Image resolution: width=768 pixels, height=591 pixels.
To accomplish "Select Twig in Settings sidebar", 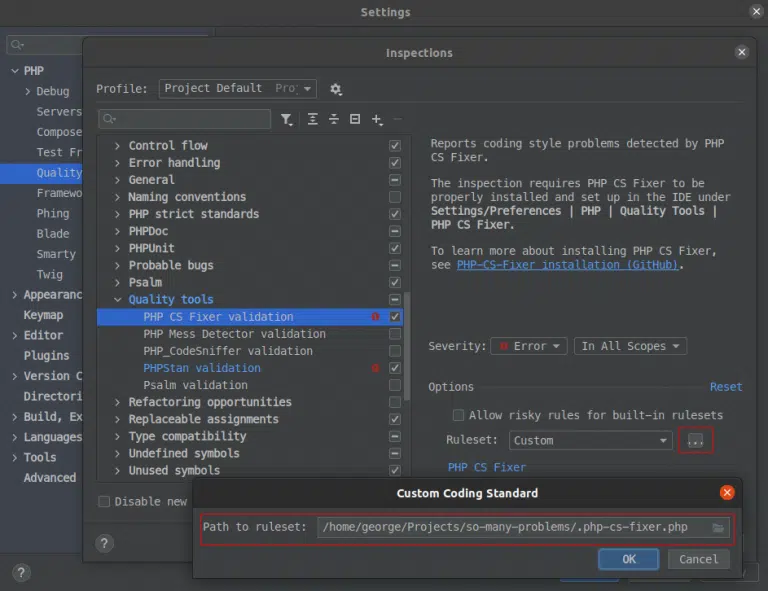I will pyautogui.click(x=49, y=274).
